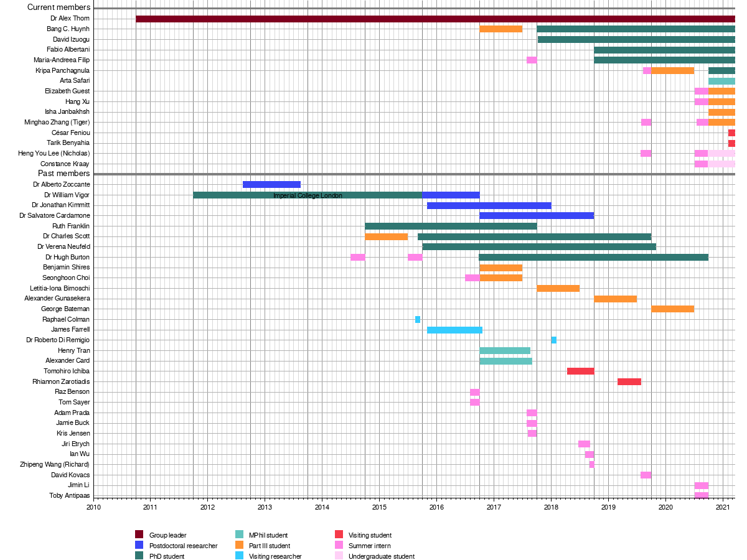Click the Part III student legend swatch
Viewport: 747px width, 560px height.
pos(239,545)
